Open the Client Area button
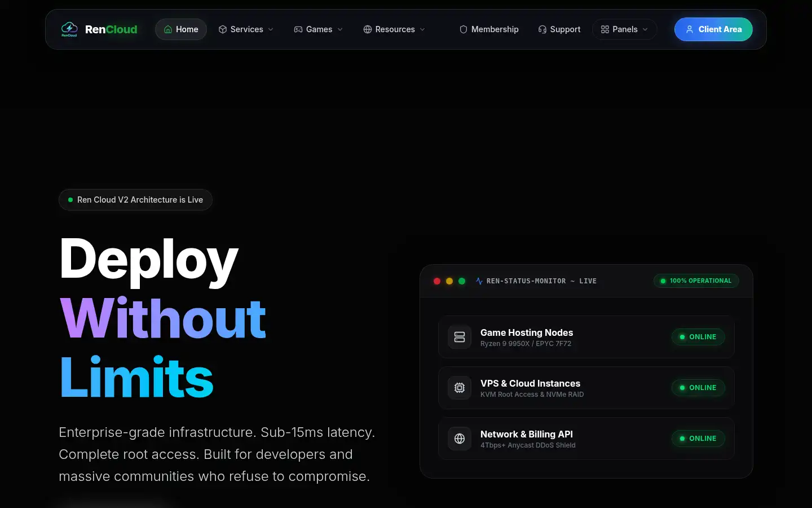Viewport: 812px width, 508px height. 713,29
